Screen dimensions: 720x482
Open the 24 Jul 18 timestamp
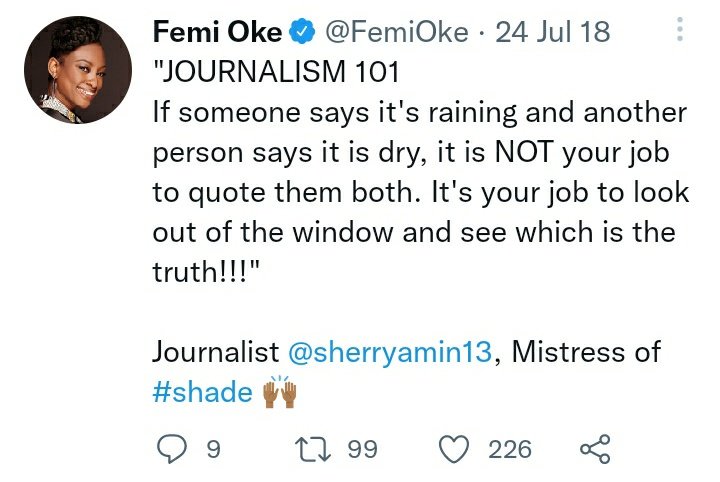(x=553, y=32)
